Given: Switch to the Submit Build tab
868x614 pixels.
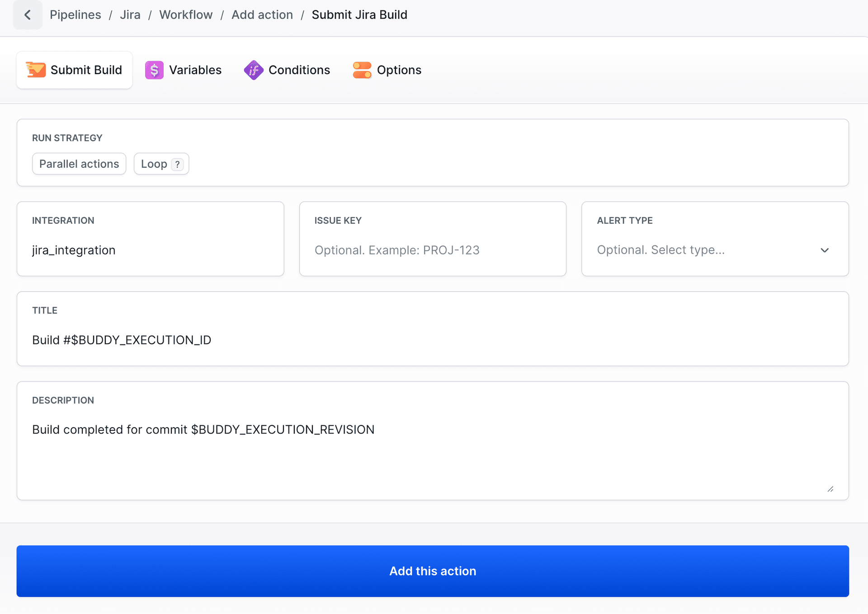Looking at the screenshot, I should (x=74, y=70).
